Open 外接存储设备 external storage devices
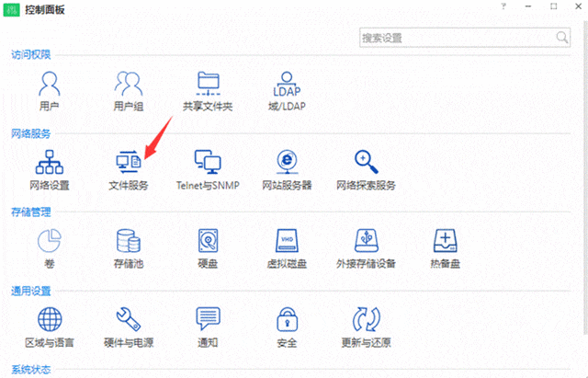 coord(366,249)
